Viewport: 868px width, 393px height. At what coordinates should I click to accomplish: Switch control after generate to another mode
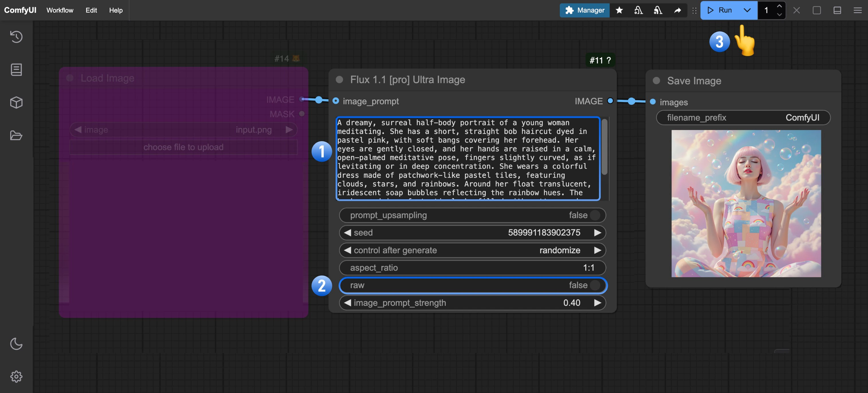tap(598, 250)
